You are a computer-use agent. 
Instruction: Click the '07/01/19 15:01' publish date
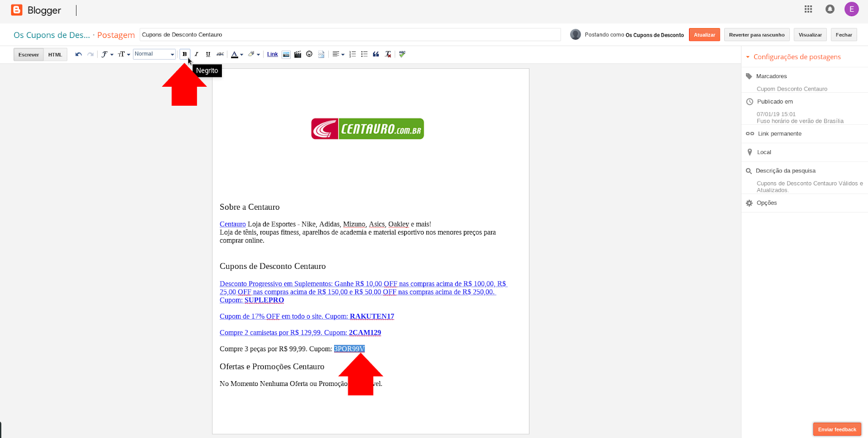pyautogui.click(x=776, y=114)
